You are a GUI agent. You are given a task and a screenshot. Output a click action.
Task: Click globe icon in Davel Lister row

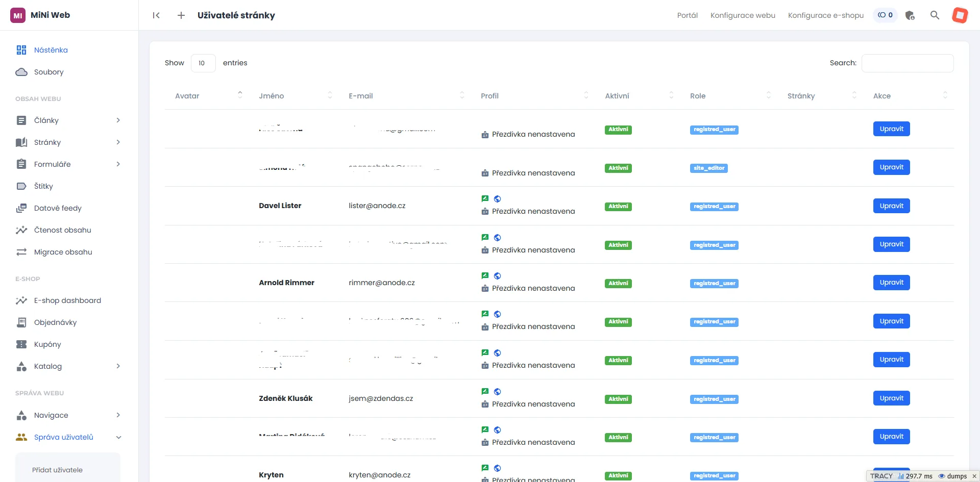pyautogui.click(x=497, y=199)
